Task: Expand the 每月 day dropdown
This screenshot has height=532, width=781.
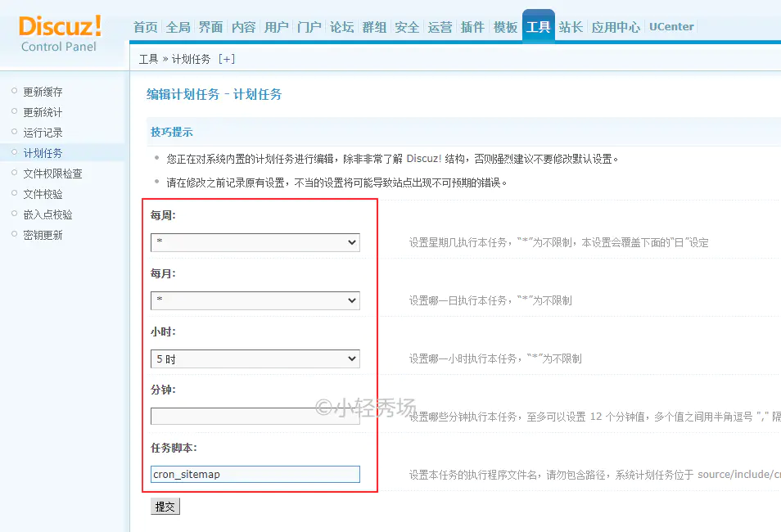Action: point(255,300)
